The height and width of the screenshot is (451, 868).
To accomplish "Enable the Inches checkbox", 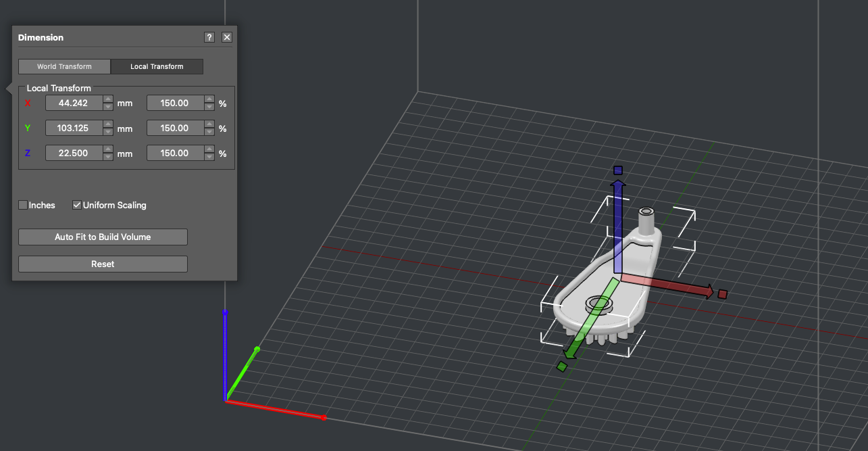I will tap(23, 205).
